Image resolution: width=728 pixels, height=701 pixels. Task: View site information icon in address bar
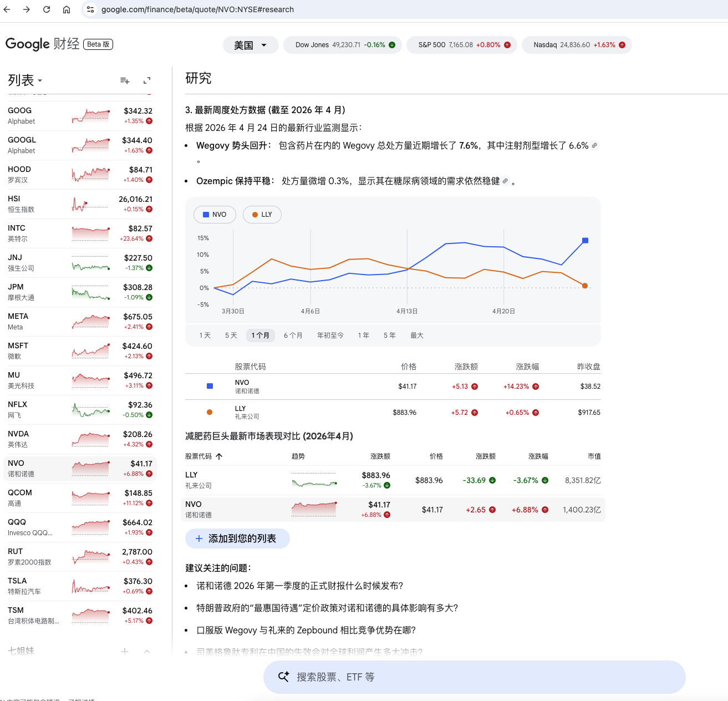coord(90,9)
